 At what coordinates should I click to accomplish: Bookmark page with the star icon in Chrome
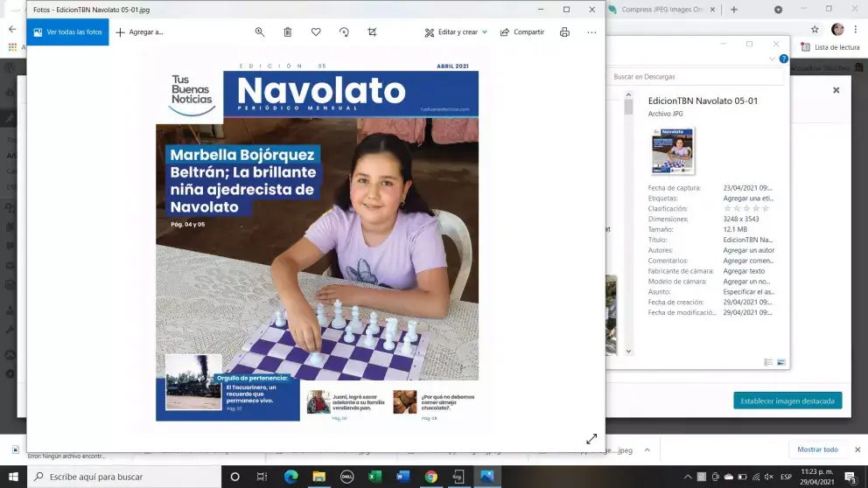point(815,30)
